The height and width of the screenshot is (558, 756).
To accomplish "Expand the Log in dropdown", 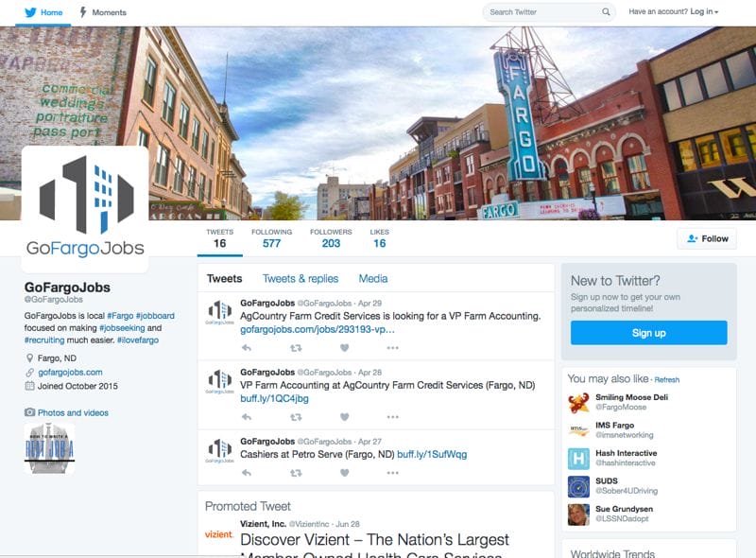I will 704,12.
